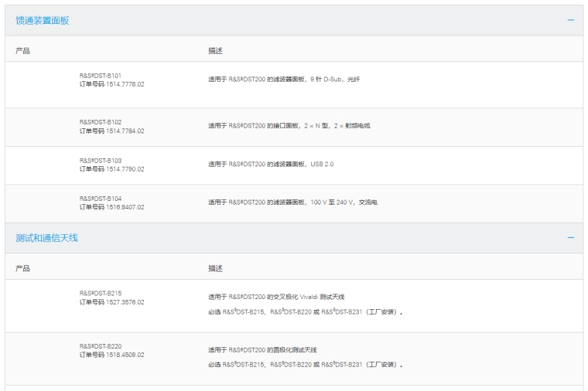This screenshot has height=391, width=588.
Task: Open the R&S®DST-B215 antenna product
Action: click(x=101, y=294)
